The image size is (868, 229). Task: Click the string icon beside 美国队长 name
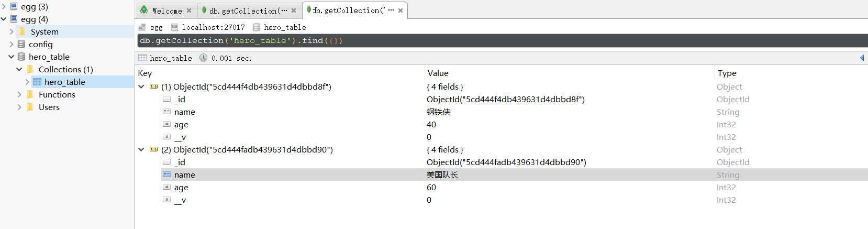166,175
